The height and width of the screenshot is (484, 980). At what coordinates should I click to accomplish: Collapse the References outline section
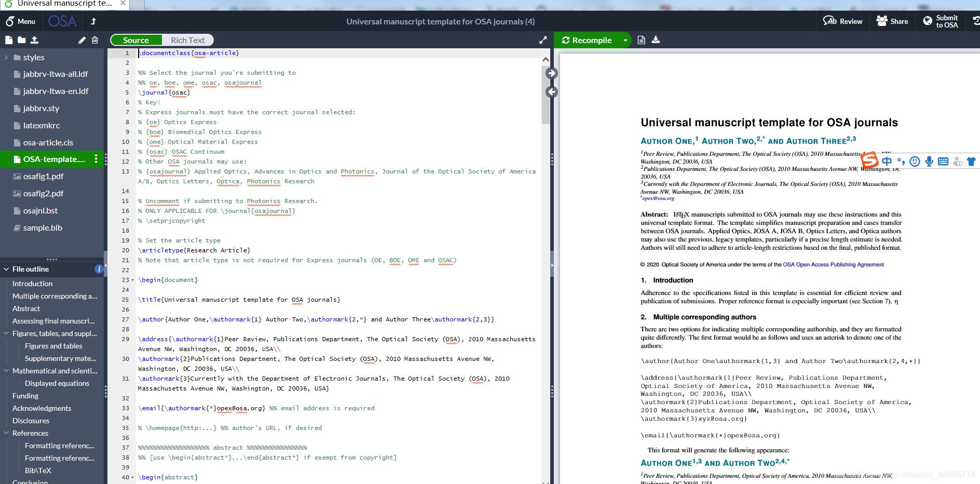tap(6, 433)
